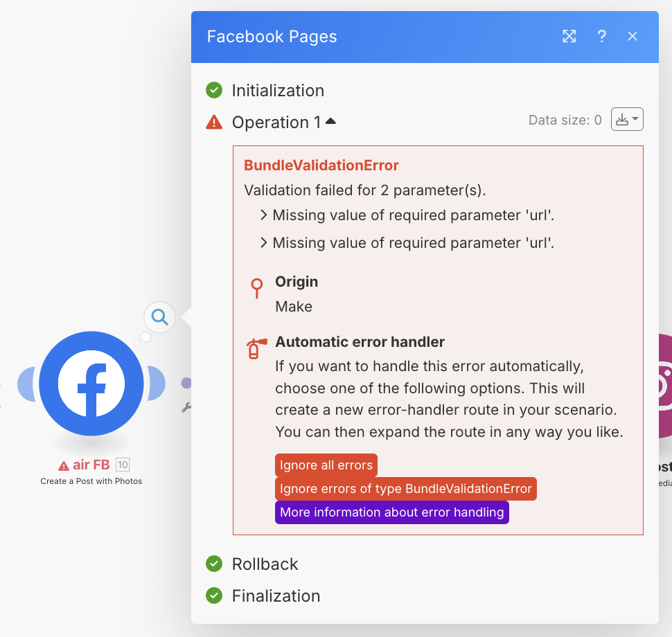Viewport: 672px width, 637px height.
Task: Click the Finalization green check icon
Action: click(x=214, y=595)
